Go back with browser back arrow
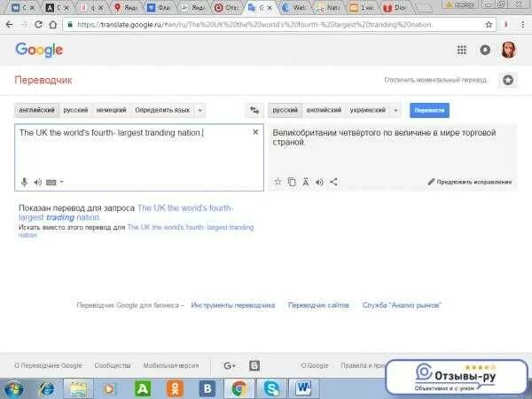 9,25
